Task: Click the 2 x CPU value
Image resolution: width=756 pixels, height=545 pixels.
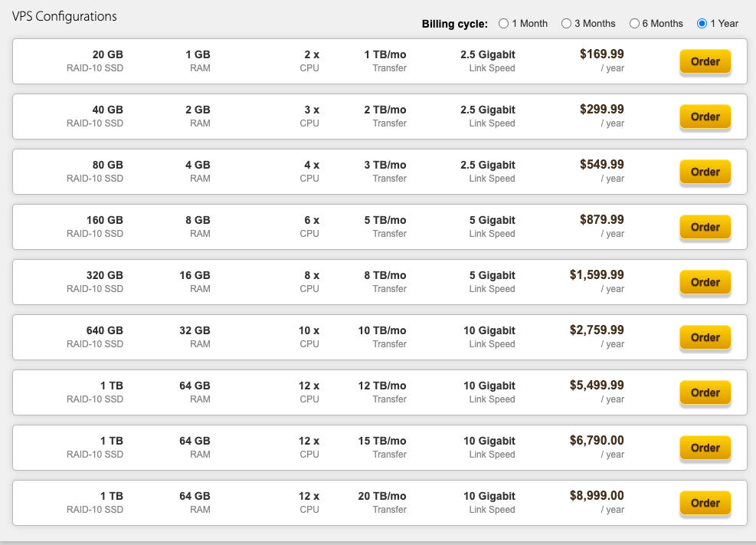Action: [x=312, y=54]
